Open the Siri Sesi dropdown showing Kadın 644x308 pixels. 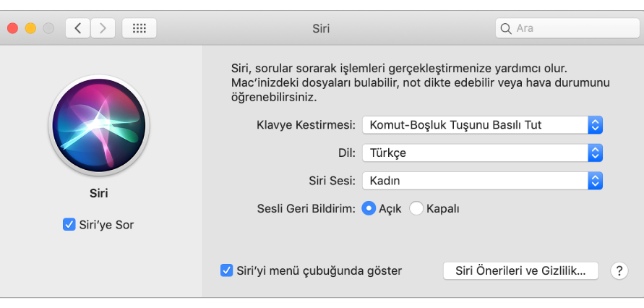pyautogui.click(x=482, y=181)
